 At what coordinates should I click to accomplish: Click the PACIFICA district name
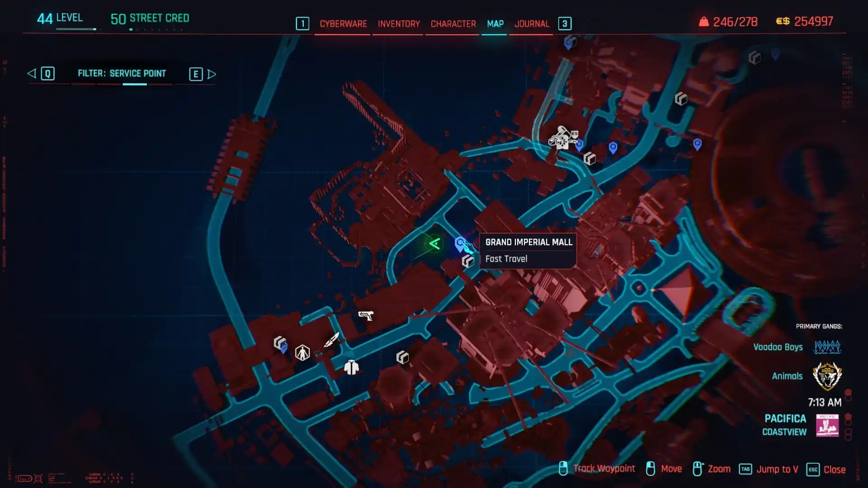(785, 418)
